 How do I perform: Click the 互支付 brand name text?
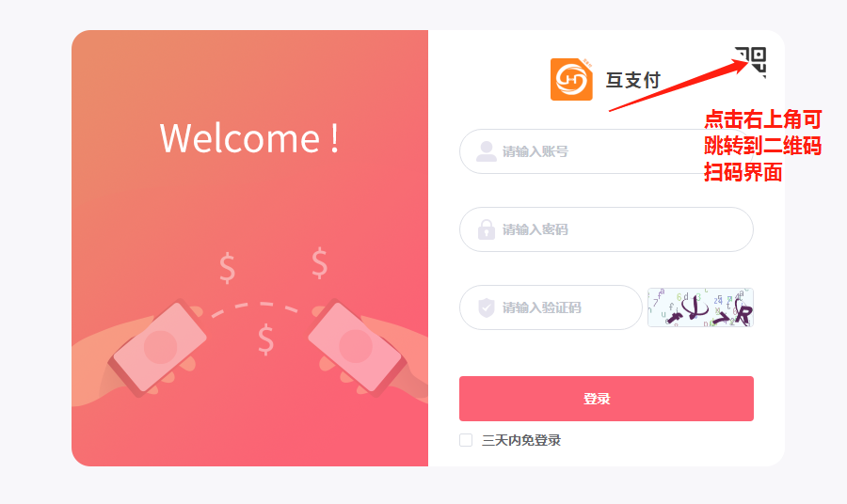click(x=633, y=81)
